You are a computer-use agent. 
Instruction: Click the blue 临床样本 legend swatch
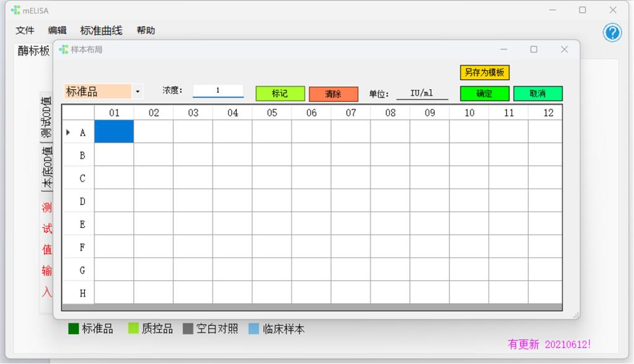click(x=254, y=329)
